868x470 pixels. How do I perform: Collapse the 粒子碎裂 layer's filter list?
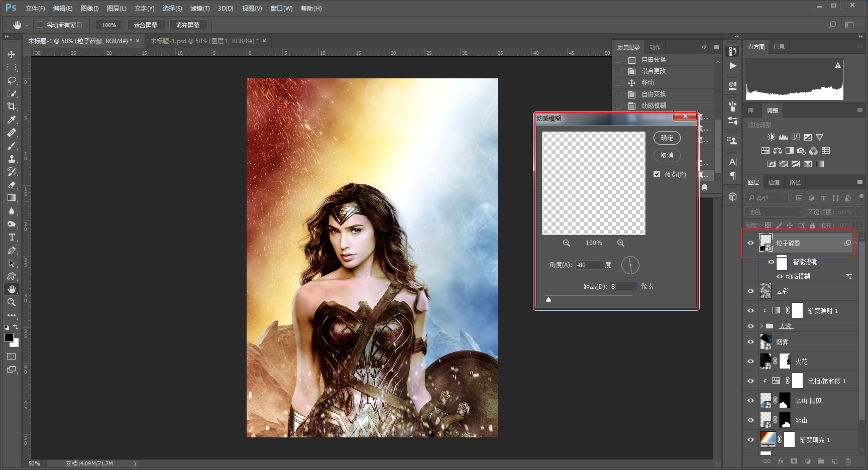coord(856,243)
